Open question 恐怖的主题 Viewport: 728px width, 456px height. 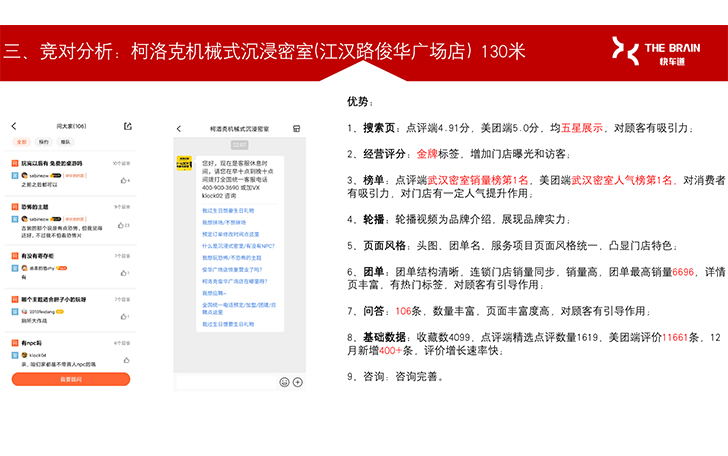pos(35,207)
